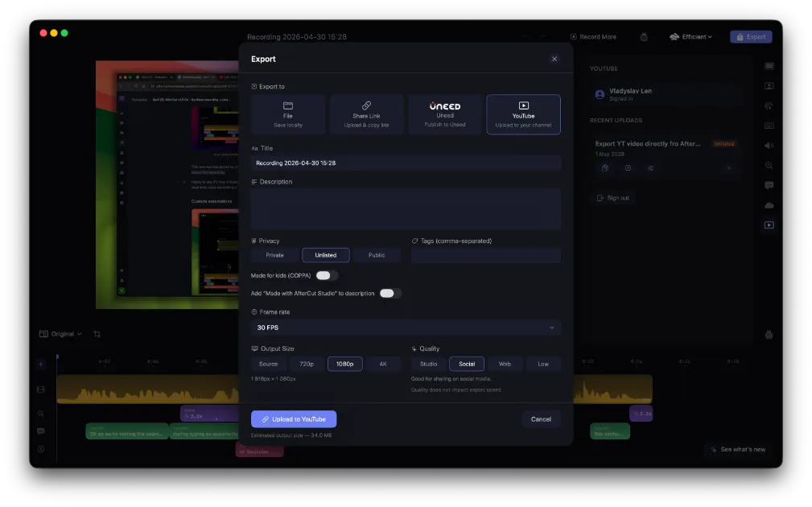This screenshot has height=507, width=812.
Task: Copy link icon on recent upload
Action: 605,168
